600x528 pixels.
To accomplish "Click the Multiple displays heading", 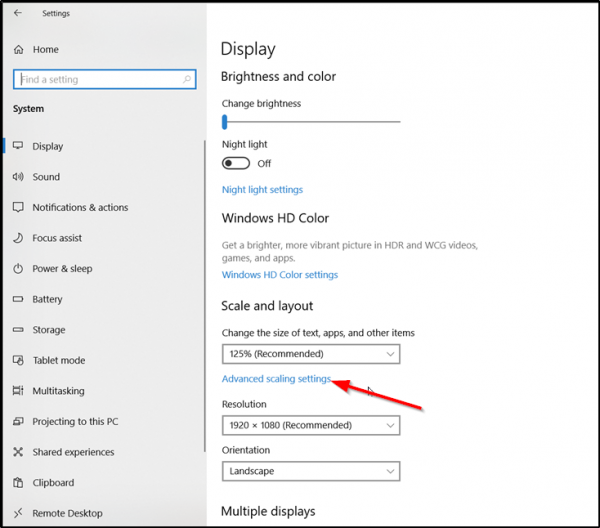I will pos(268,511).
